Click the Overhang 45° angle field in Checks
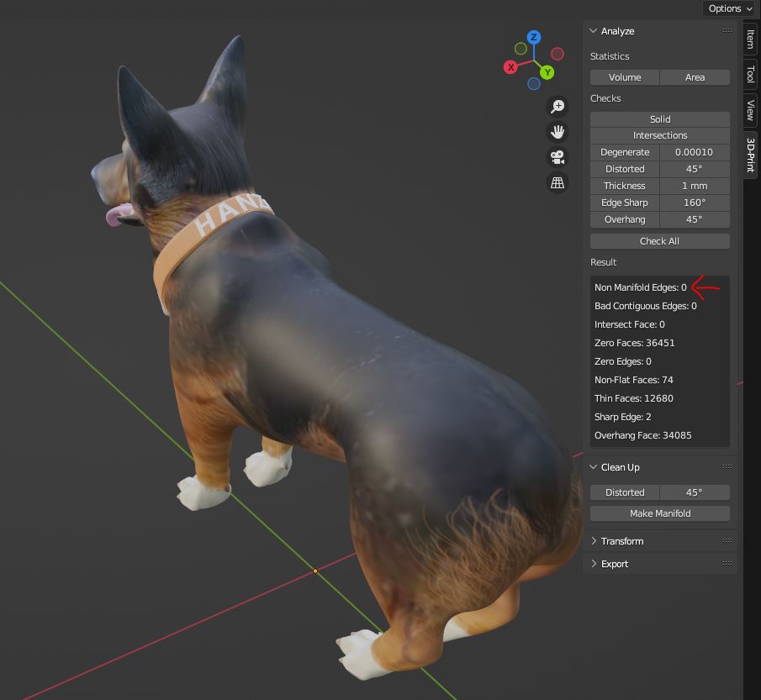 695,219
